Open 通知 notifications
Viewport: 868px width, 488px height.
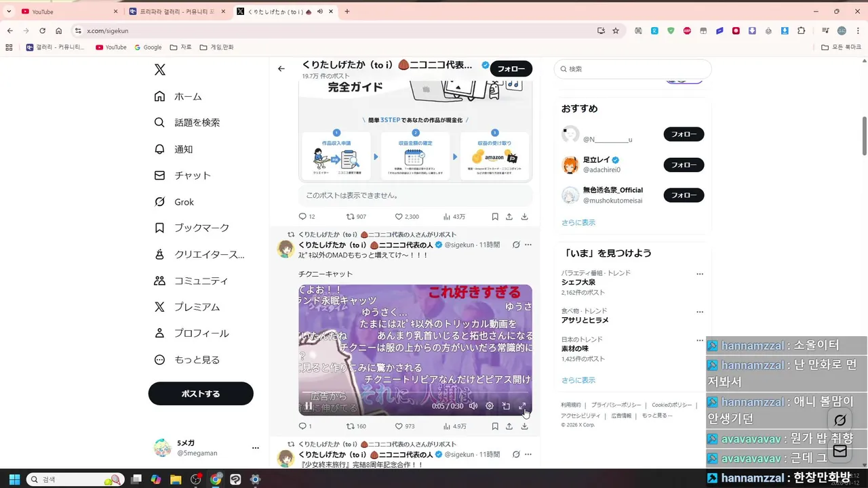point(174,149)
